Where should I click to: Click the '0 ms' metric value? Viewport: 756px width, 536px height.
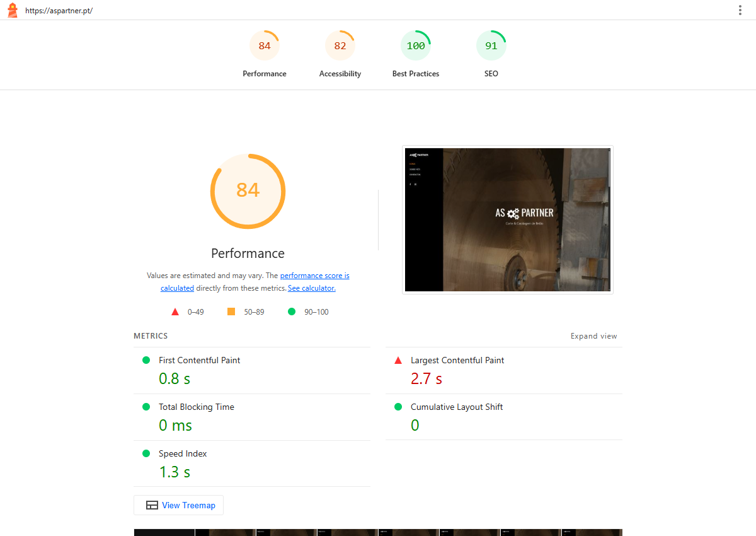point(176,425)
